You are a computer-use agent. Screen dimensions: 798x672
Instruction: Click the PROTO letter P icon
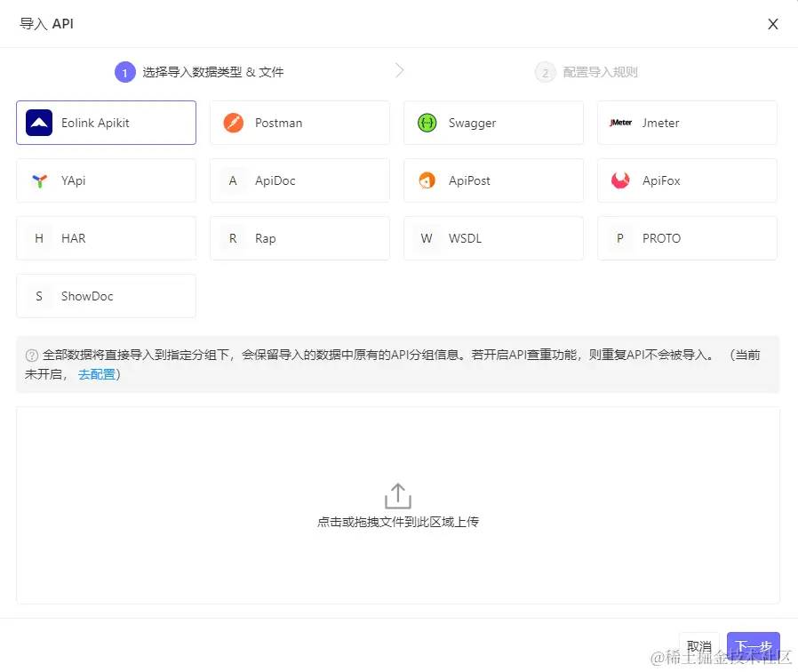pos(620,238)
